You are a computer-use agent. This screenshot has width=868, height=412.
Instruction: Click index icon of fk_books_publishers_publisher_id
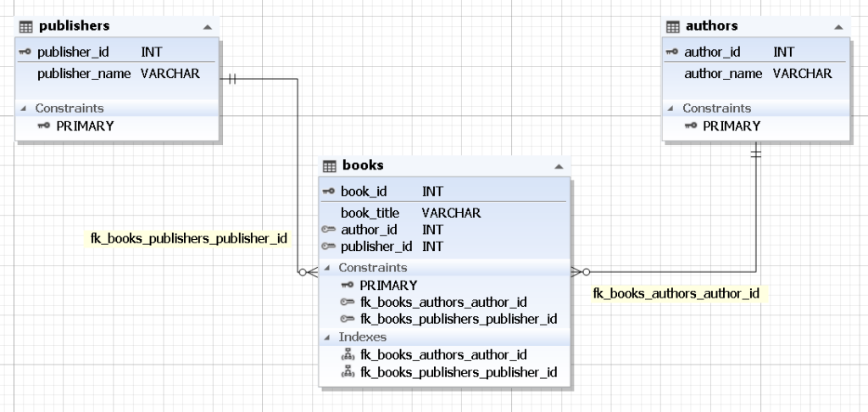(x=348, y=371)
